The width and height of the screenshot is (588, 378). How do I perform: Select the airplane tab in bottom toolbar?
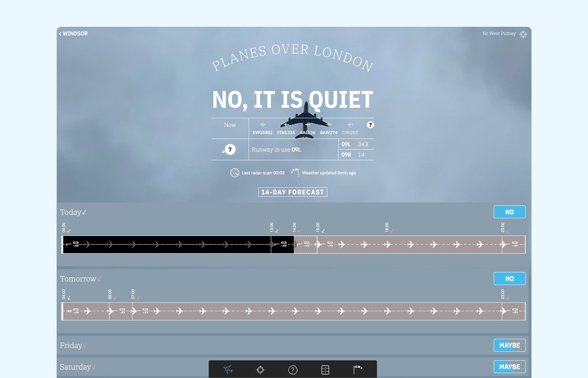click(228, 369)
